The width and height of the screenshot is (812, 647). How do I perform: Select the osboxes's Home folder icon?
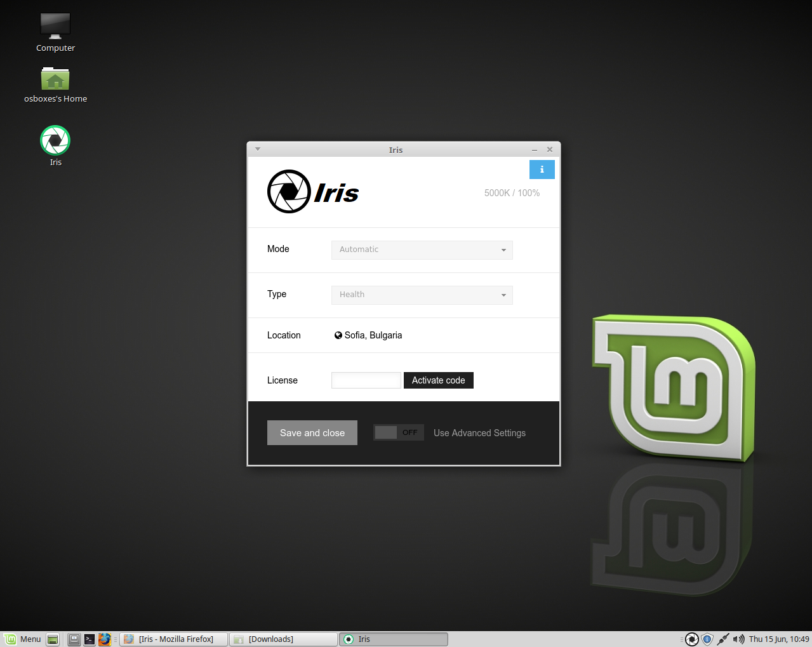(55, 79)
